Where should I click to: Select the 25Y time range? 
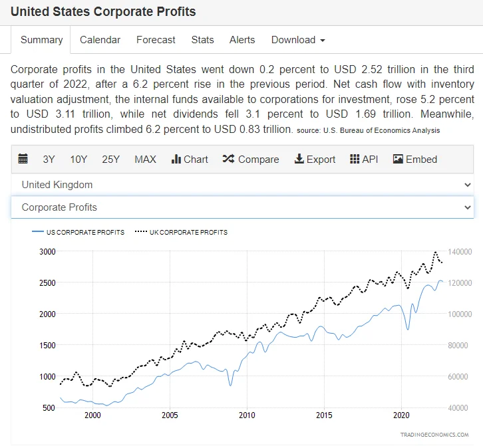[x=110, y=160]
